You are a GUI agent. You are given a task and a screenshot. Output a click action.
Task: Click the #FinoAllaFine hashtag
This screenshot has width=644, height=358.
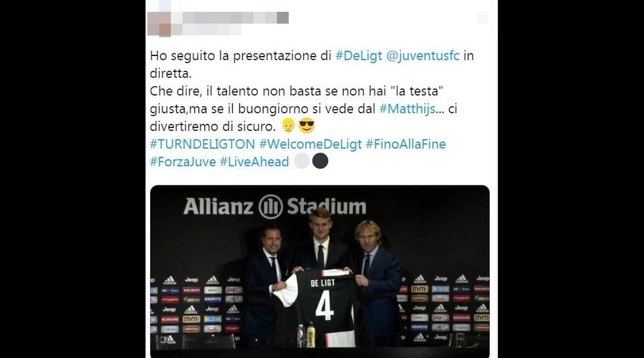[x=406, y=144]
